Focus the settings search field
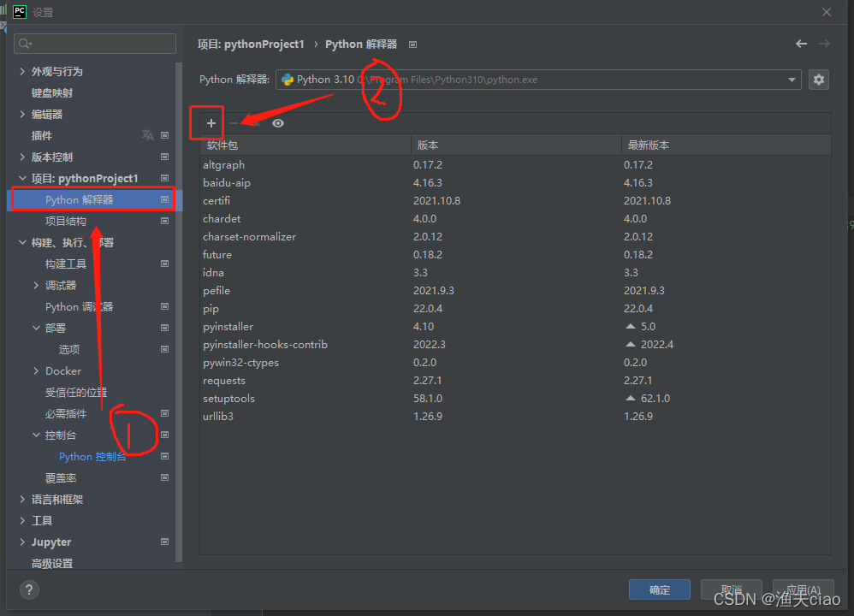The width and height of the screenshot is (854, 616). (x=95, y=44)
